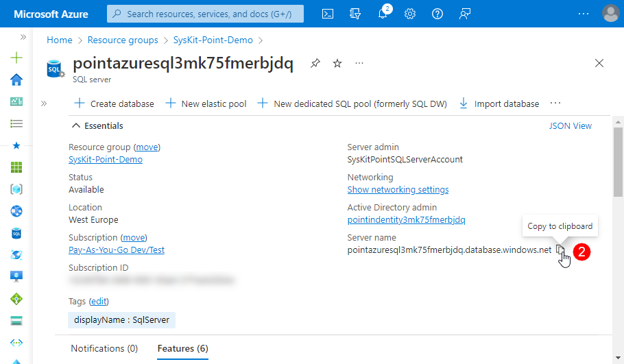The height and width of the screenshot is (364, 624).
Task: Go to Home breadcrumb
Action: pyautogui.click(x=59, y=40)
